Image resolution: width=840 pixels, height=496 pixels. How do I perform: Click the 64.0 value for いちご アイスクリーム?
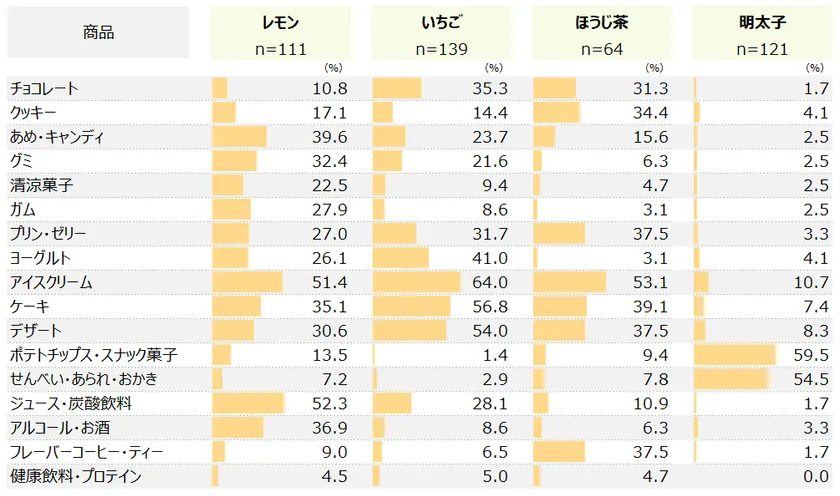(x=491, y=282)
